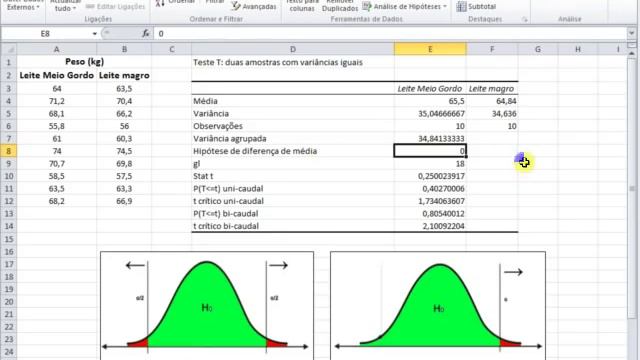Select t crítico bi-caudal value 2,10092204
This screenshot has height=360, width=640.
point(430,226)
